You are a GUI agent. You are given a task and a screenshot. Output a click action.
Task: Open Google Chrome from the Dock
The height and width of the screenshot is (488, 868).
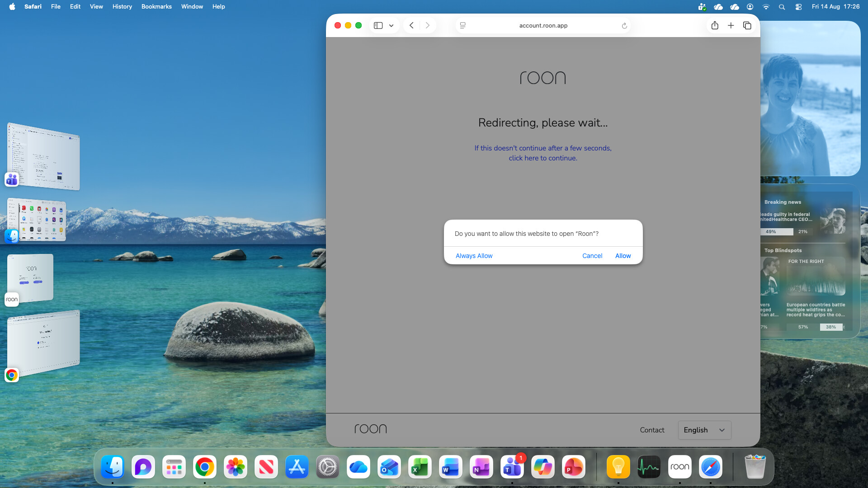pos(205,467)
